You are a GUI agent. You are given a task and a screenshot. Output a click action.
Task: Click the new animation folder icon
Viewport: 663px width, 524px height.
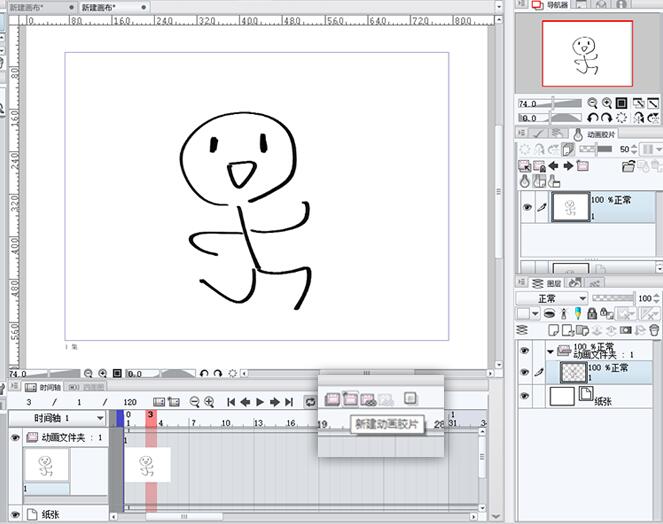click(x=332, y=399)
